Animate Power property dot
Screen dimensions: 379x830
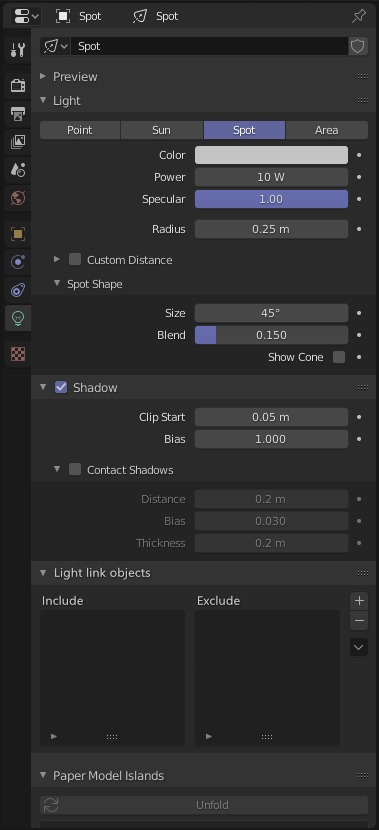coord(359,177)
